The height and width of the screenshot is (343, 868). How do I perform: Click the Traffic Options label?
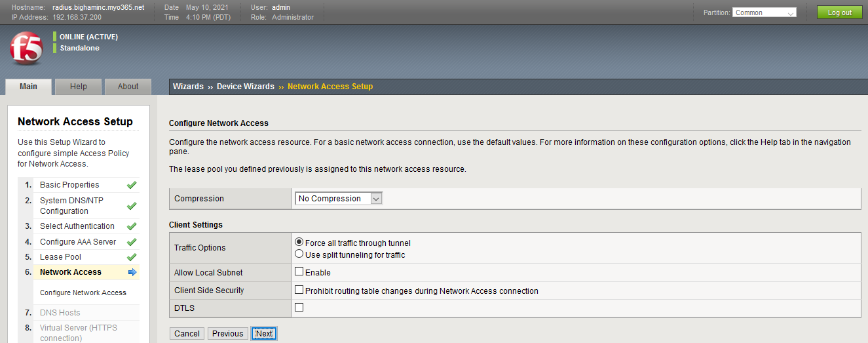point(200,248)
